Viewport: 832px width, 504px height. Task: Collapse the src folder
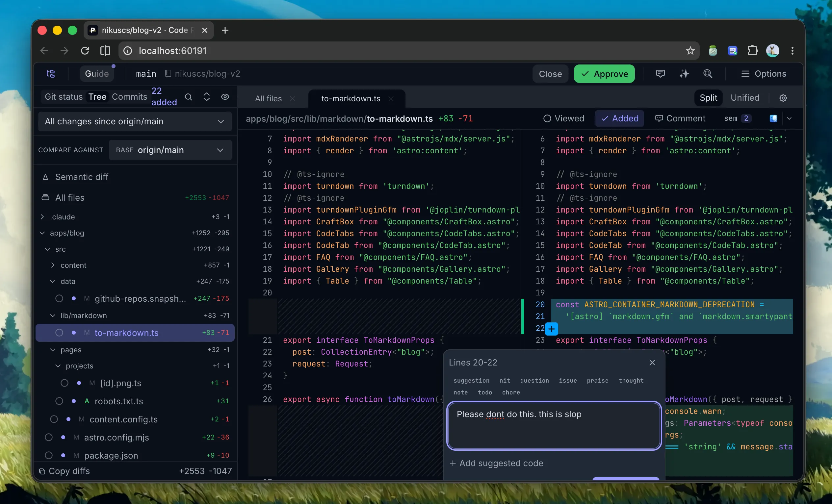[x=48, y=249]
